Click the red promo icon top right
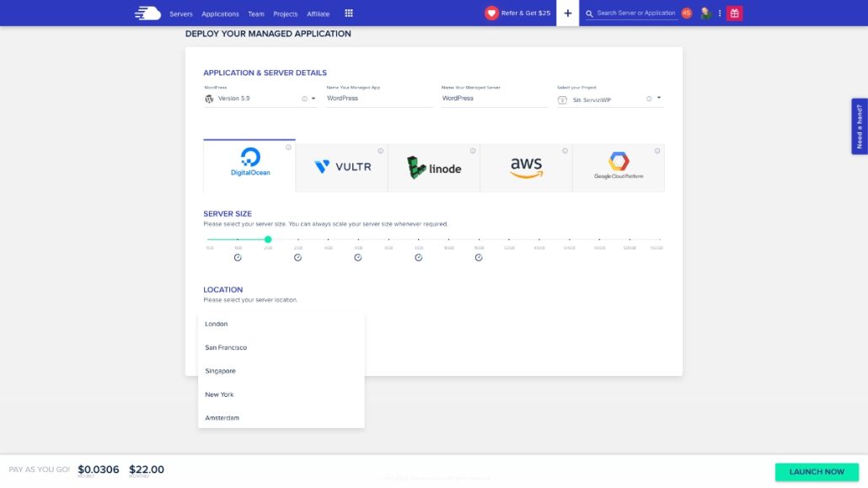The image size is (868, 488). (x=734, y=13)
